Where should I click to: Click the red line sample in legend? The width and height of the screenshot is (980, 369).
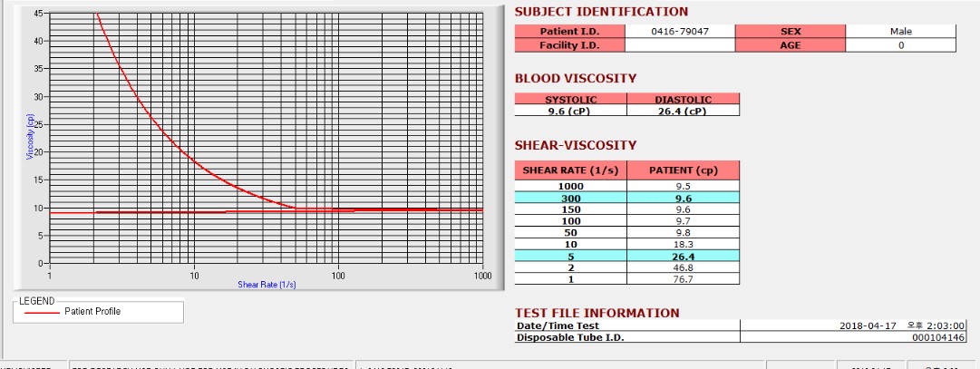coord(42,312)
